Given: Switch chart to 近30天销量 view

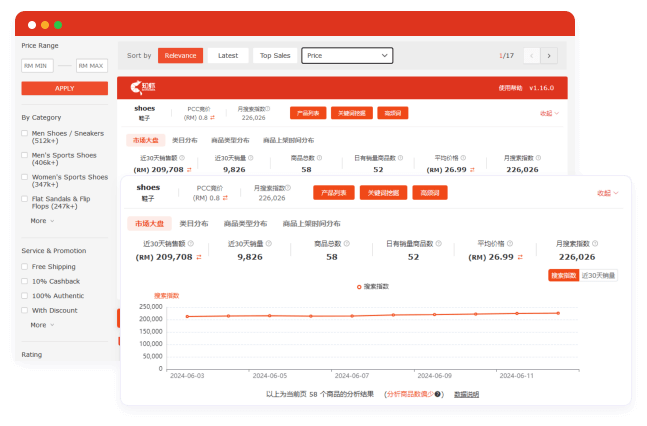Looking at the screenshot, I should pos(600,275).
